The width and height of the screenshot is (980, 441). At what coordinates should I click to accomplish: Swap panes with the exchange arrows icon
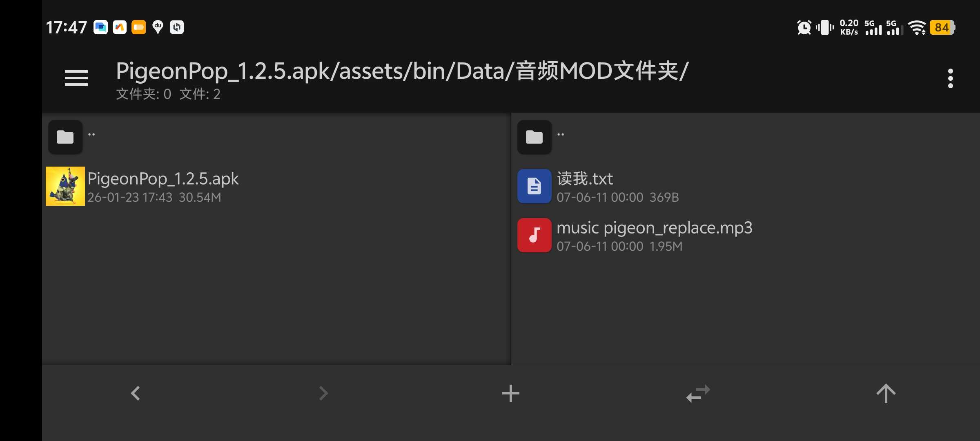(698, 393)
